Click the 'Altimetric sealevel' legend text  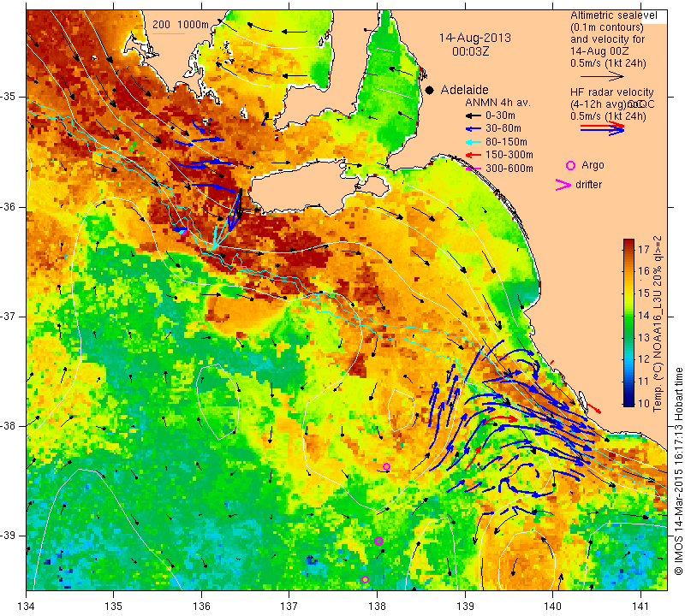[x=613, y=15]
